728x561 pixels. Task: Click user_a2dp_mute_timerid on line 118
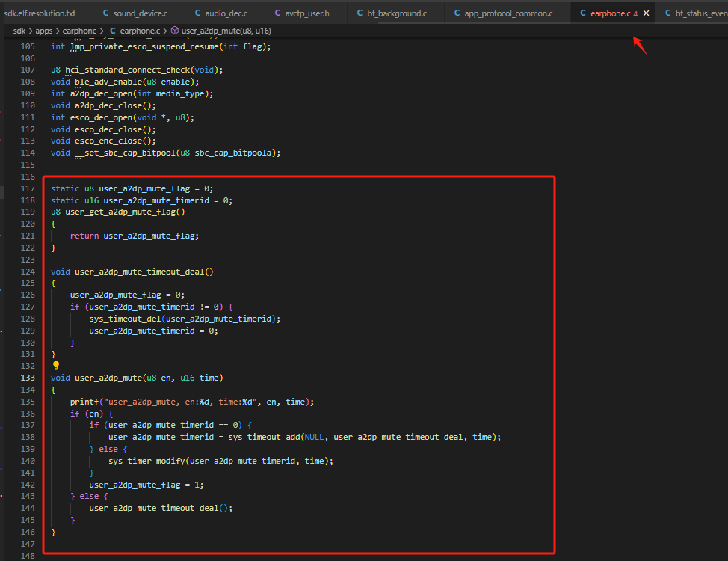coord(156,200)
